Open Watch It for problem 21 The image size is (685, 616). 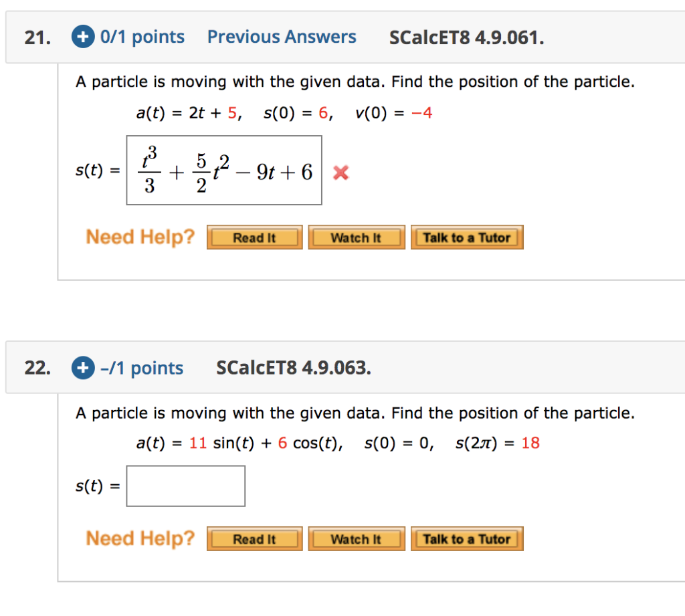click(357, 237)
